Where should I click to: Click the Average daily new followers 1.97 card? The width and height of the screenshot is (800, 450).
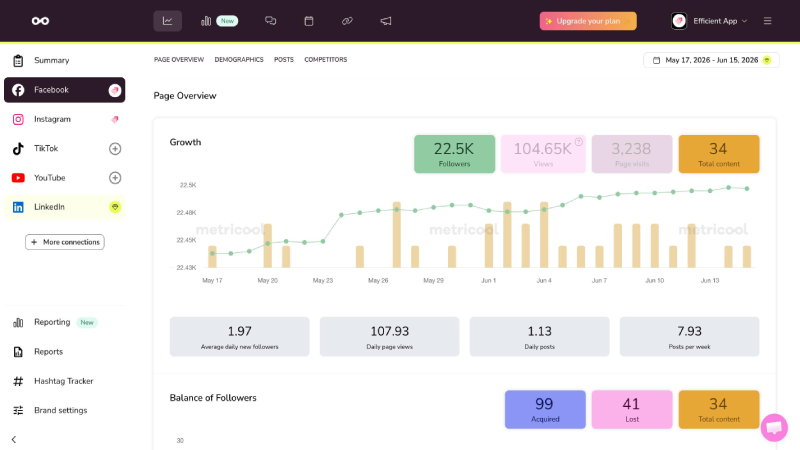point(239,337)
